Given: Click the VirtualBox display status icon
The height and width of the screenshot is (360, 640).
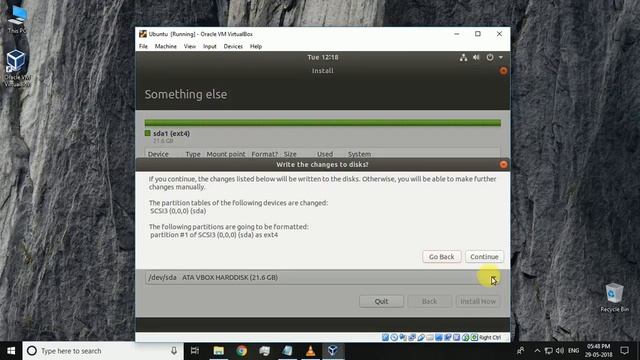Looking at the screenshot, I should tap(439, 337).
